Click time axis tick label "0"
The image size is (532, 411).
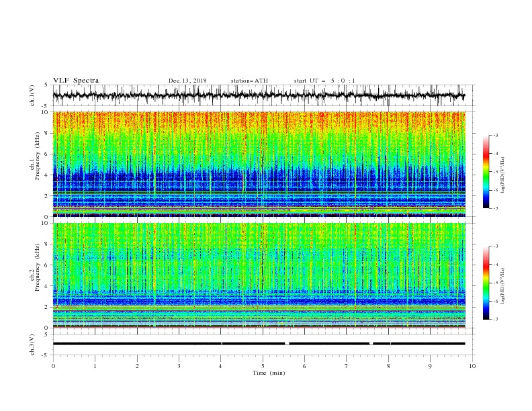click(x=53, y=366)
